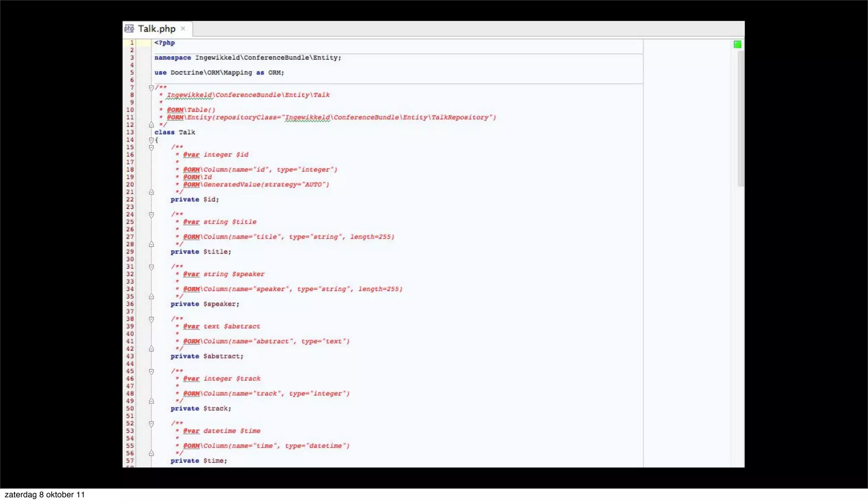
Task: Click fold end marker at line 21
Action: (x=151, y=192)
